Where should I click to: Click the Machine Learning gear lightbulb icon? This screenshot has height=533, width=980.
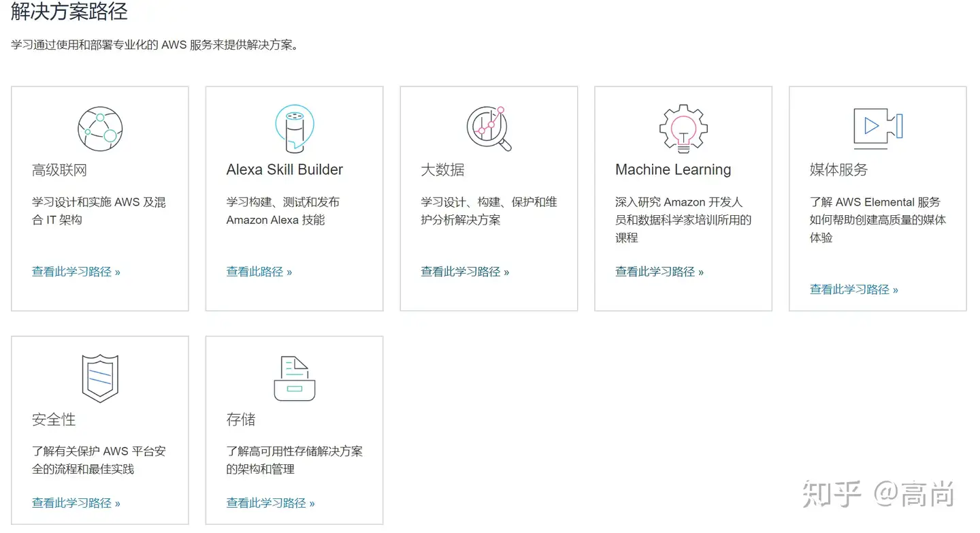pos(683,129)
